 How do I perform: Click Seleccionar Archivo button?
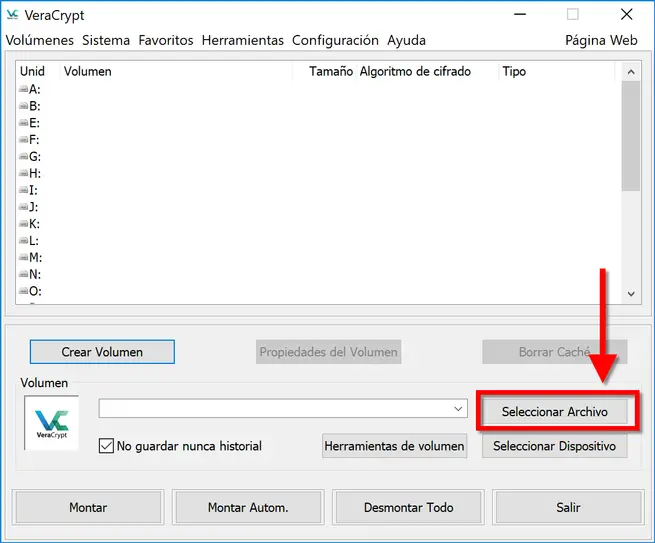[555, 411]
